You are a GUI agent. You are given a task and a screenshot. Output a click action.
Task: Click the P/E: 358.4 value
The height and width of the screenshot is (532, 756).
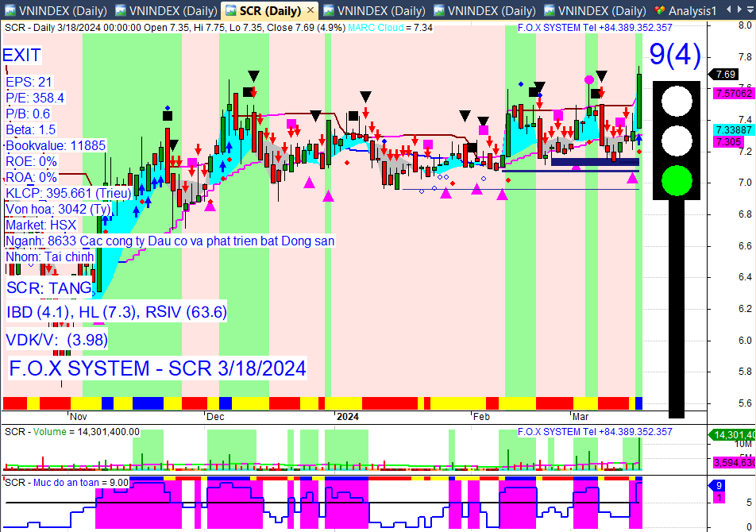pos(35,98)
